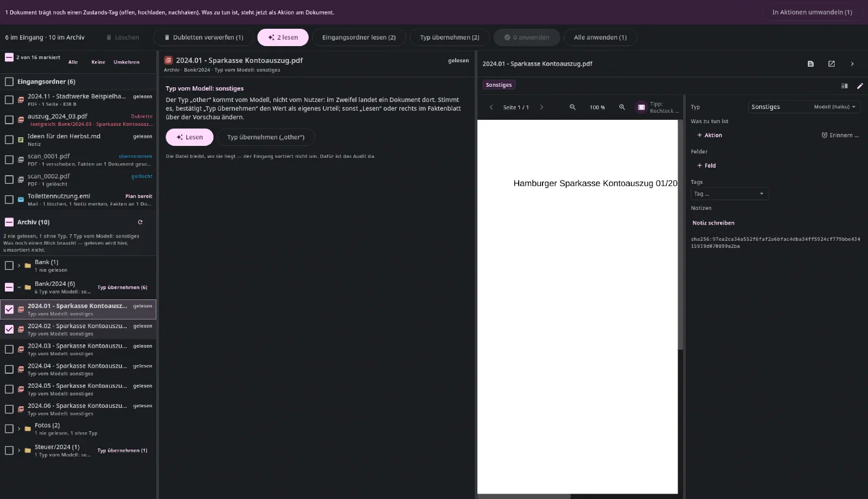This screenshot has width=868, height=499.
Task: Click In Aktionen umwandeln (1)
Action: pos(812,12)
